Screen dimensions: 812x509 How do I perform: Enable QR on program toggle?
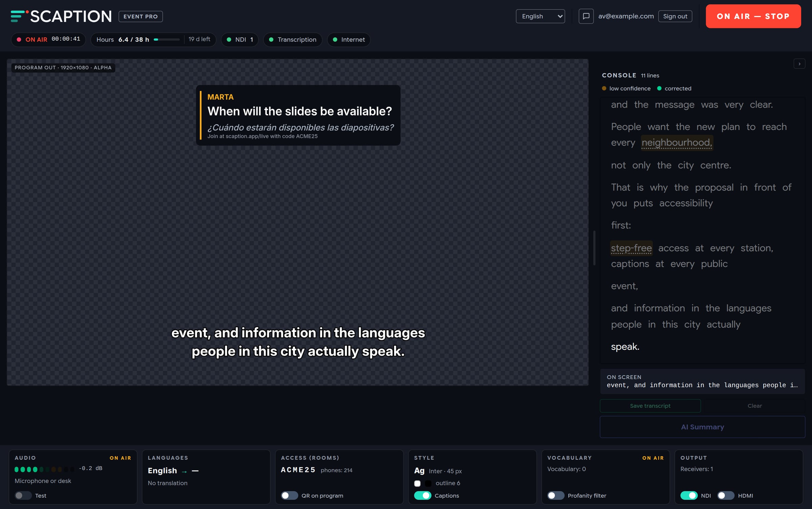click(x=289, y=495)
